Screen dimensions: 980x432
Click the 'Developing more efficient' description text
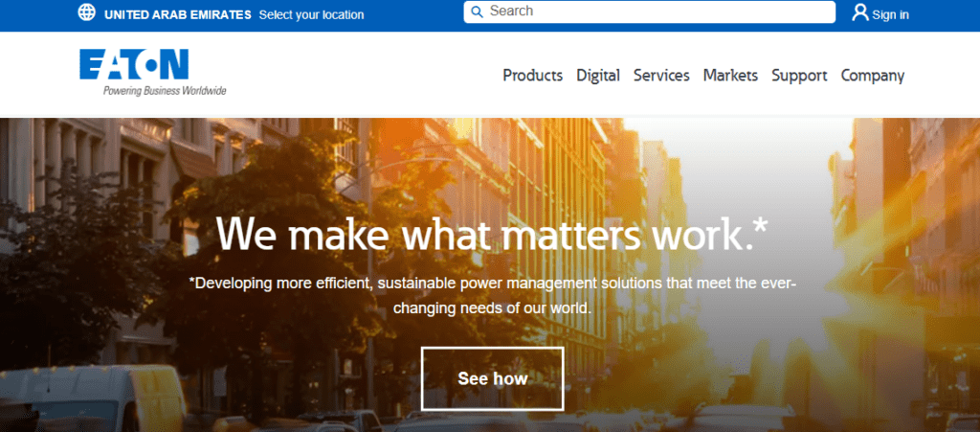click(493, 296)
